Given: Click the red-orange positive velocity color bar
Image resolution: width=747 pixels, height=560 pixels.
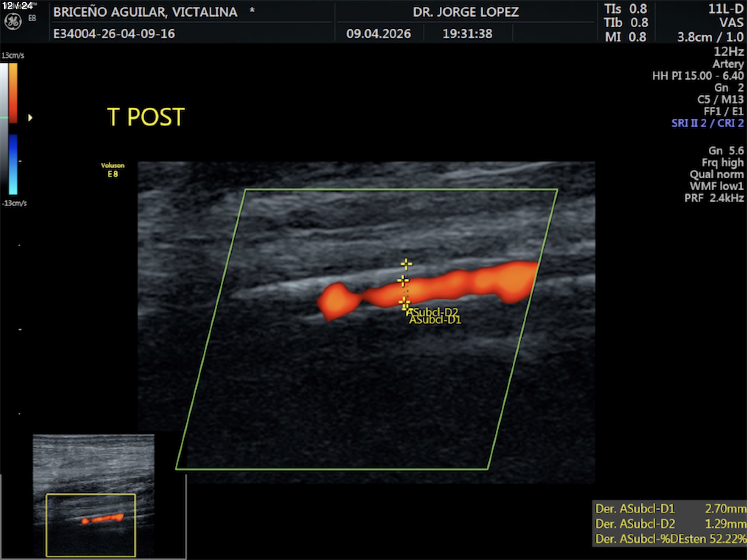Looking at the screenshot, I should tap(13, 93).
